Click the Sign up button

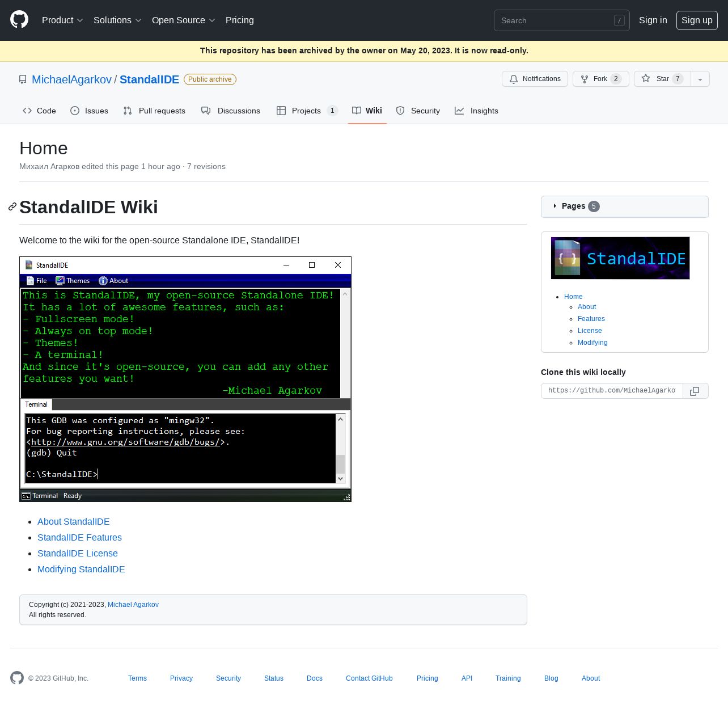click(697, 20)
